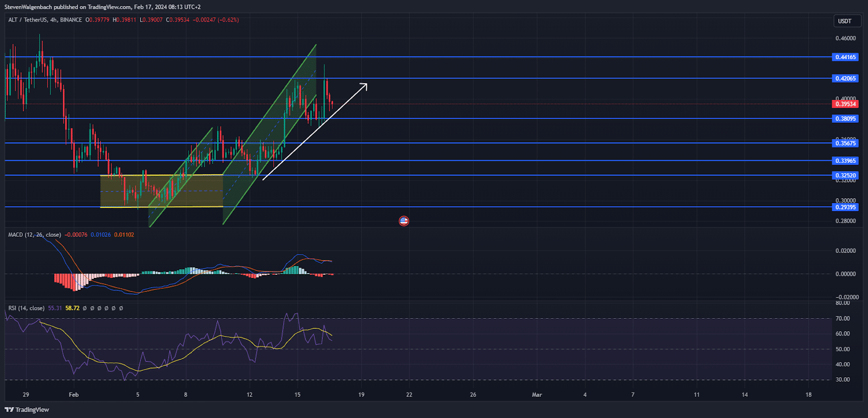Click the MACD histogram value -0.00076
The width and height of the screenshot is (868, 418).
point(76,235)
